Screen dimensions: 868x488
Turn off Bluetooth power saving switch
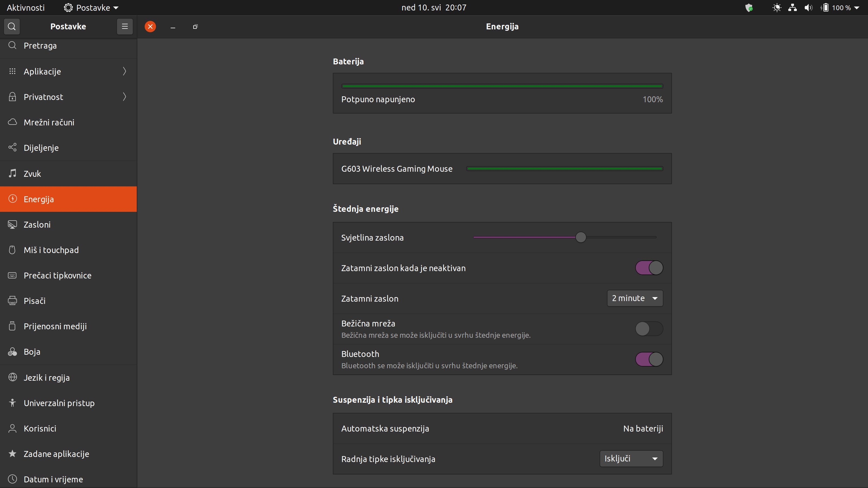[649, 359]
